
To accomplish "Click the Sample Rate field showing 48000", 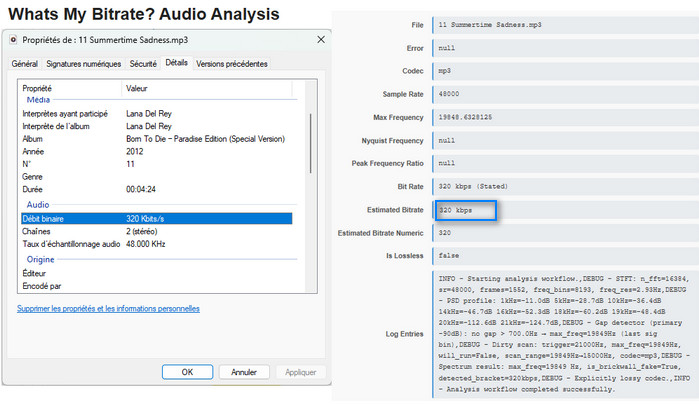I will click(565, 94).
